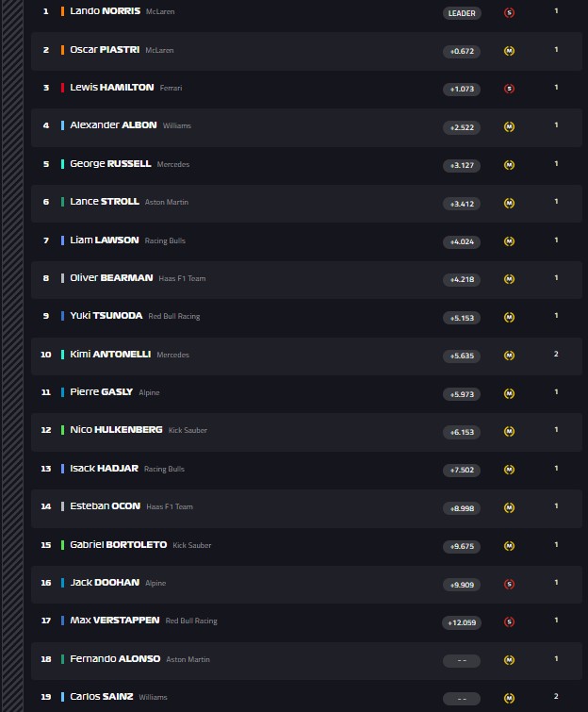The width and height of the screenshot is (588, 712).
Task: Click the Racing Bulls team label beside Lawson
Action: coord(165,240)
